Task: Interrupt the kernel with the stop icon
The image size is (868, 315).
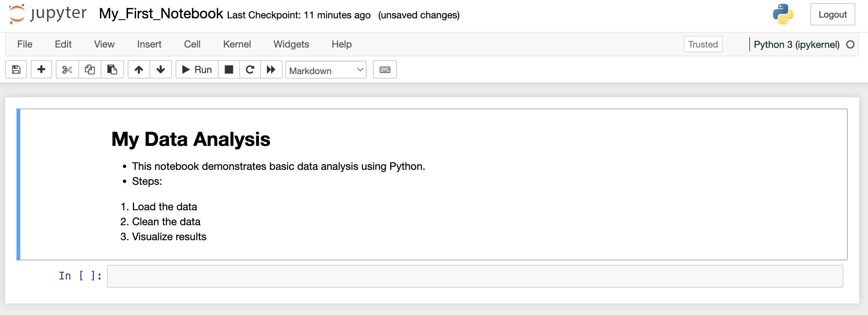Action: pos(229,70)
